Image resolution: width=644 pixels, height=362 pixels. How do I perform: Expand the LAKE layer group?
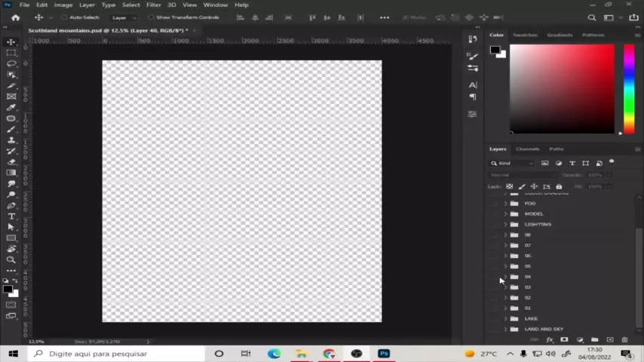[505, 318]
